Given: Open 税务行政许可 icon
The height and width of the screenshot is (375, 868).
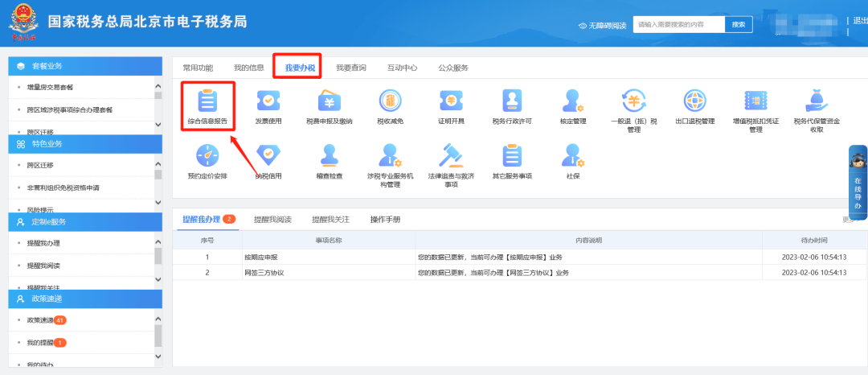Looking at the screenshot, I should pos(512,101).
